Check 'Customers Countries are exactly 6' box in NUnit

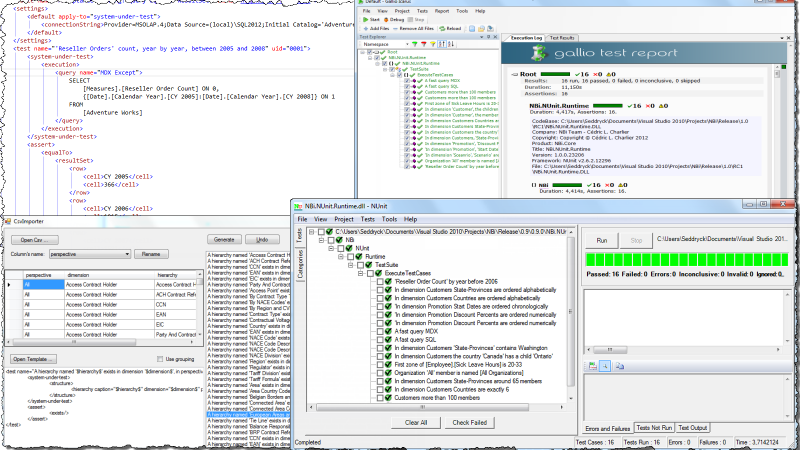click(x=380, y=389)
